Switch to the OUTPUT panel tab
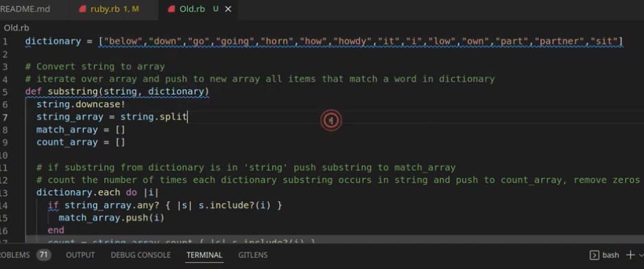The width and height of the screenshot is (644, 269). [80, 255]
